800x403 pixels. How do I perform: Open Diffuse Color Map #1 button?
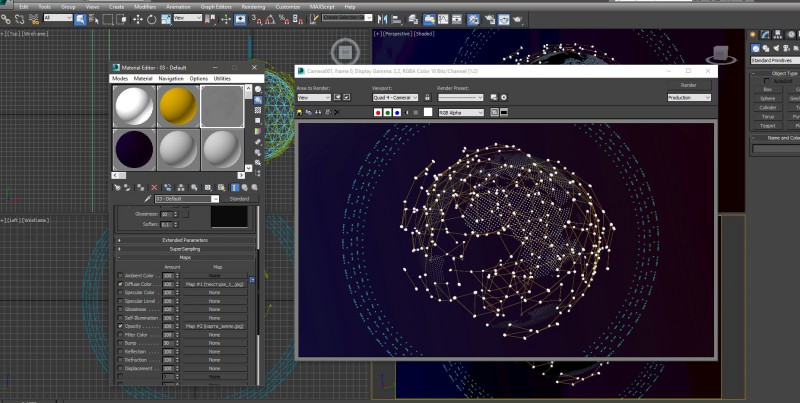coord(214,284)
